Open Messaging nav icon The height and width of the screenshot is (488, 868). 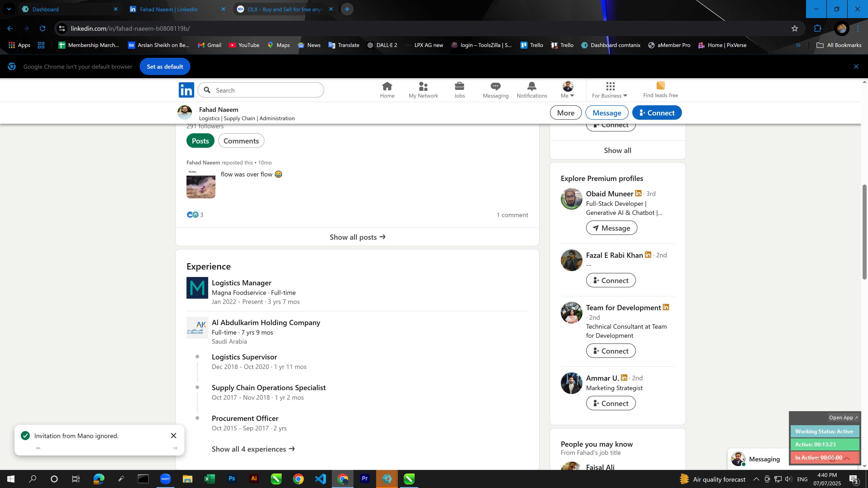tap(495, 90)
